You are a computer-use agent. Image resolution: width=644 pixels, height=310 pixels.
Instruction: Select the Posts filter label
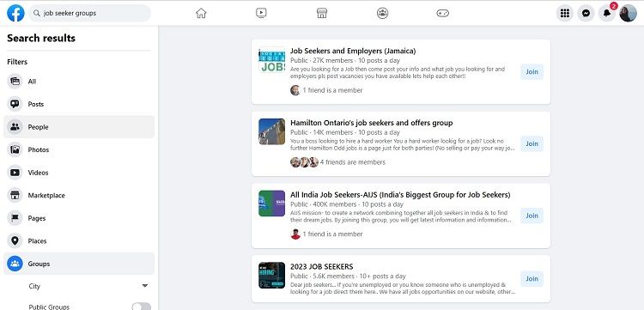[x=36, y=104]
